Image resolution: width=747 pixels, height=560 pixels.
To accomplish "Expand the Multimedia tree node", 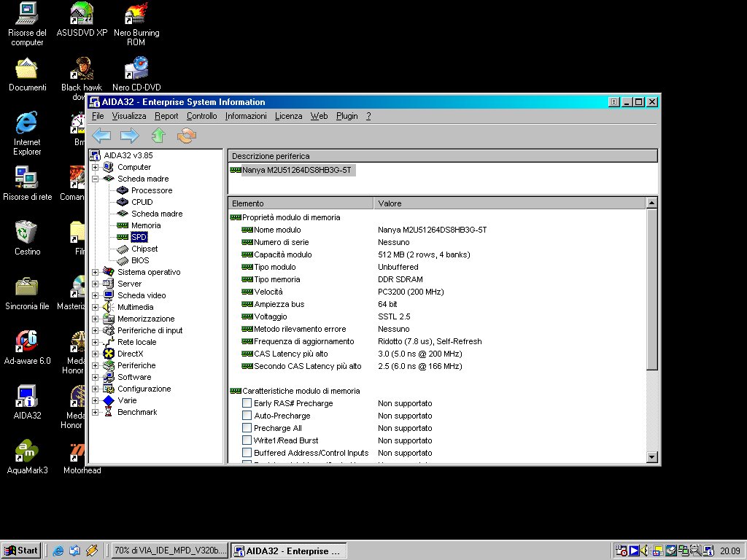I will point(96,307).
